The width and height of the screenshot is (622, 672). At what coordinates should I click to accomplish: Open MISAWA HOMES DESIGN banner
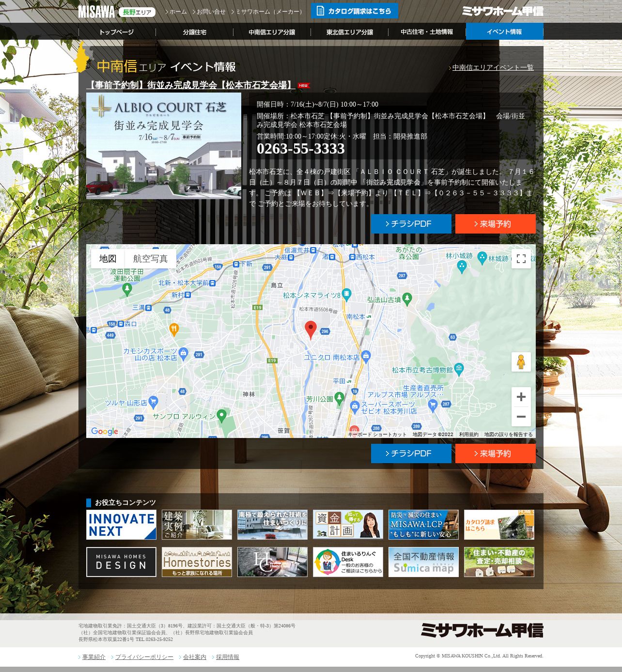(121, 562)
